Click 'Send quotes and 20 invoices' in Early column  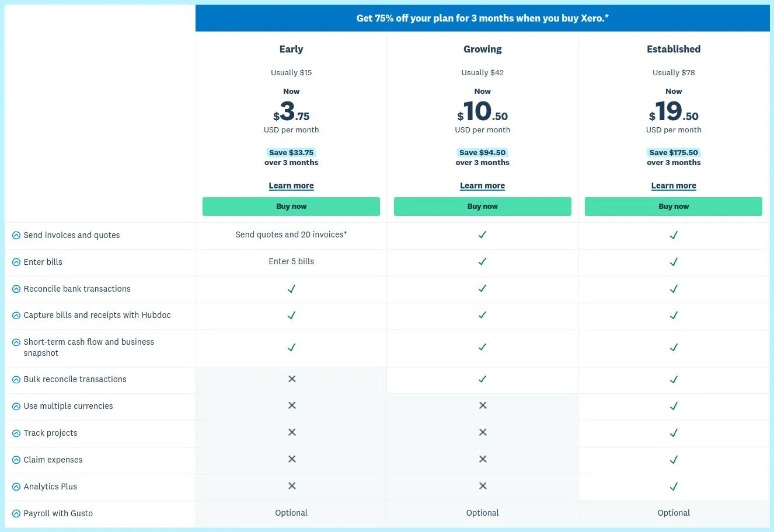click(x=291, y=235)
